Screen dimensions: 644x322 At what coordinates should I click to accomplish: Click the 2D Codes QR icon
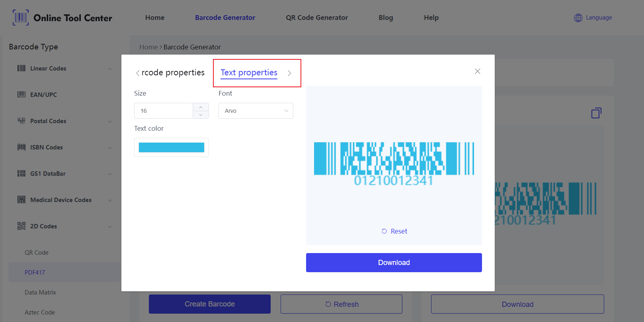[x=21, y=226]
